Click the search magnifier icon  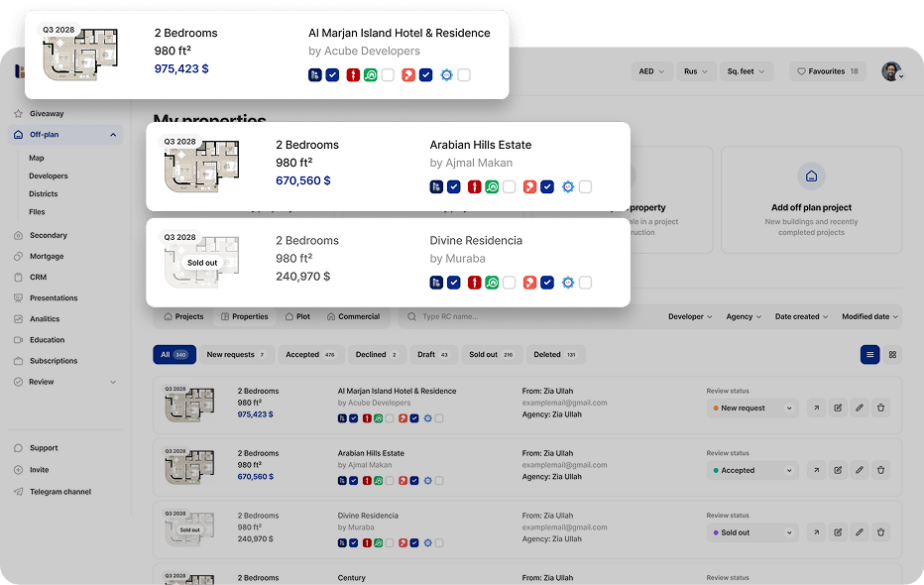click(x=411, y=316)
